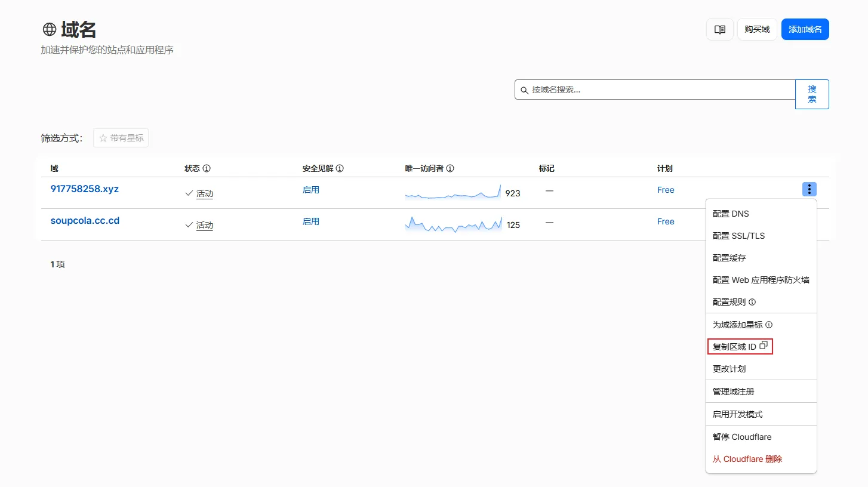Toggle the 带有星标 starred filter
Screen dimensions: 868x487
pyautogui.click(x=121, y=138)
